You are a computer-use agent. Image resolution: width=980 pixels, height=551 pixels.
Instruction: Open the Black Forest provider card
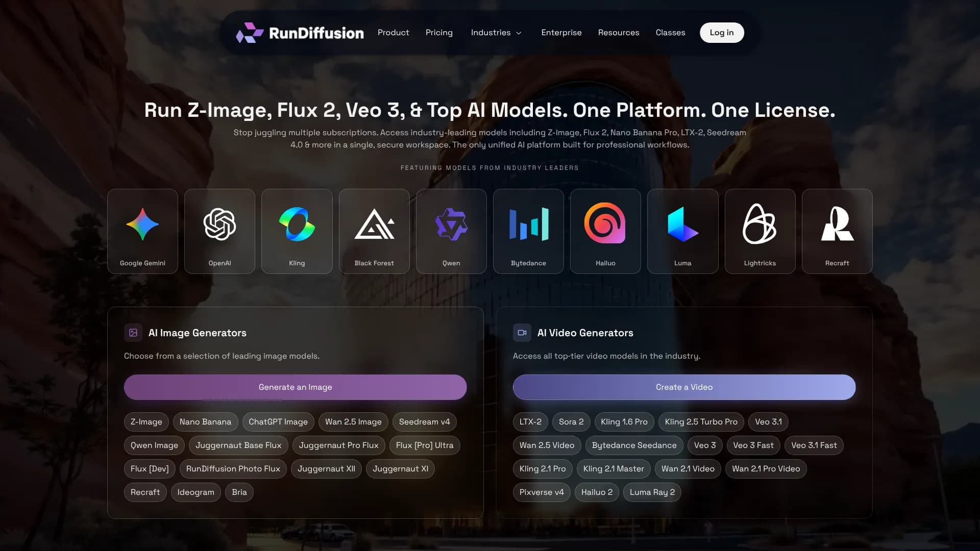(374, 231)
